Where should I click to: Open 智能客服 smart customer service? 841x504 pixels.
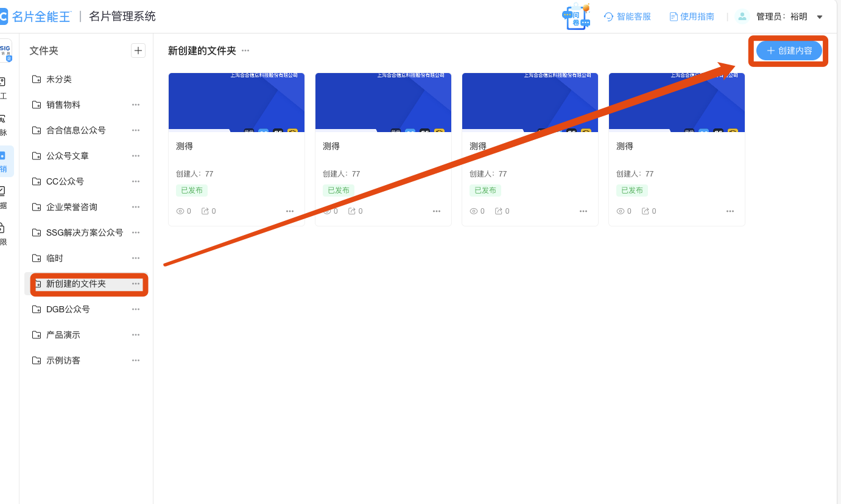(627, 16)
